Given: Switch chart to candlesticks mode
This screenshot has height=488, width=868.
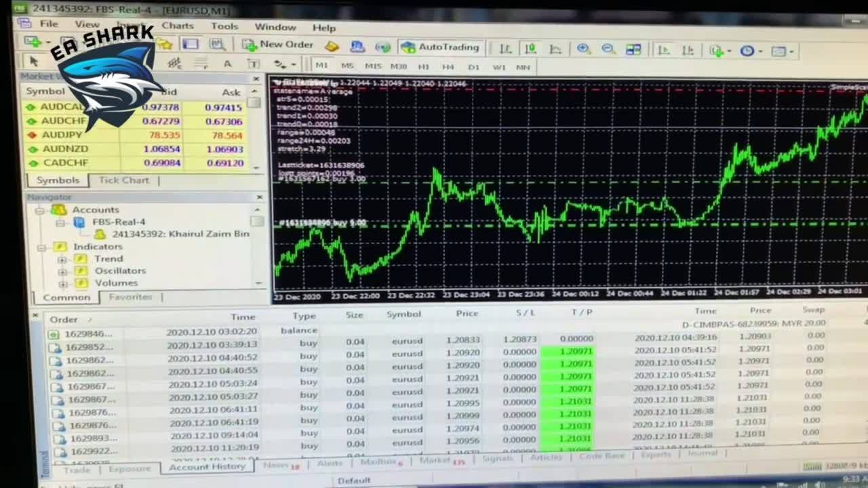Looking at the screenshot, I should pyautogui.click(x=530, y=49).
